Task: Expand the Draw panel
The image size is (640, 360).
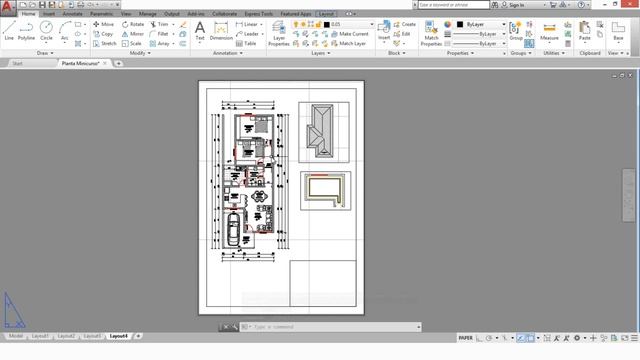Action: 45,53
